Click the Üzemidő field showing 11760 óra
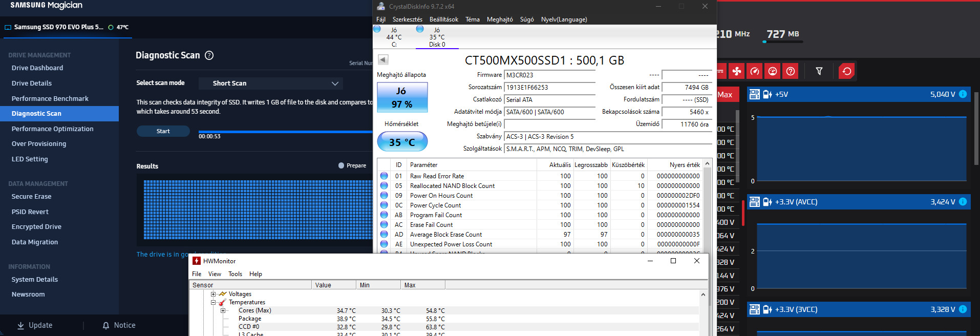The height and width of the screenshot is (336, 980). pyautogui.click(x=687, y=124)
